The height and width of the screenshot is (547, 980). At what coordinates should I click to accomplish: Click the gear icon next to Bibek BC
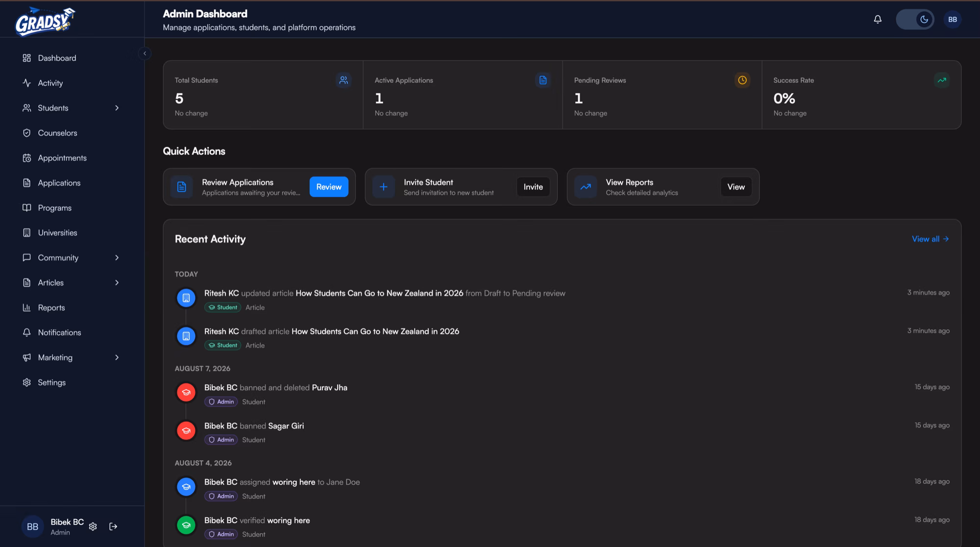coord(93,526)
